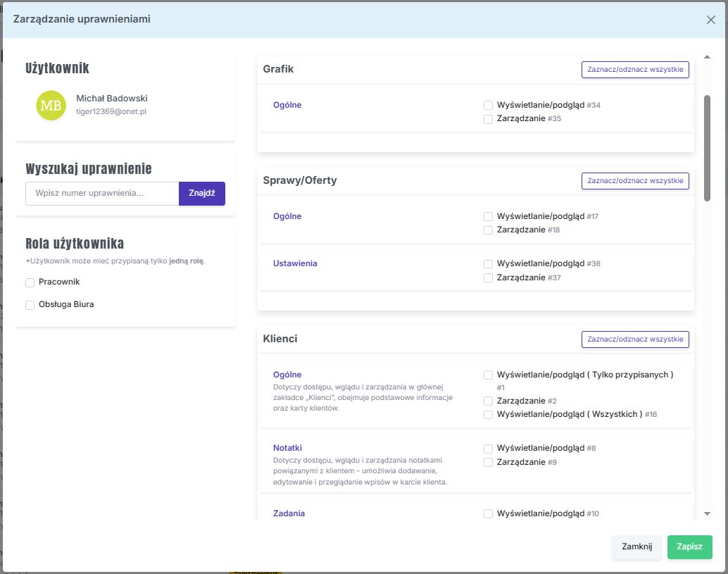The image size is (728, 574).
Task: Toggle Zarządzanie #9 for Notatki
Action: tap(488, 463)
